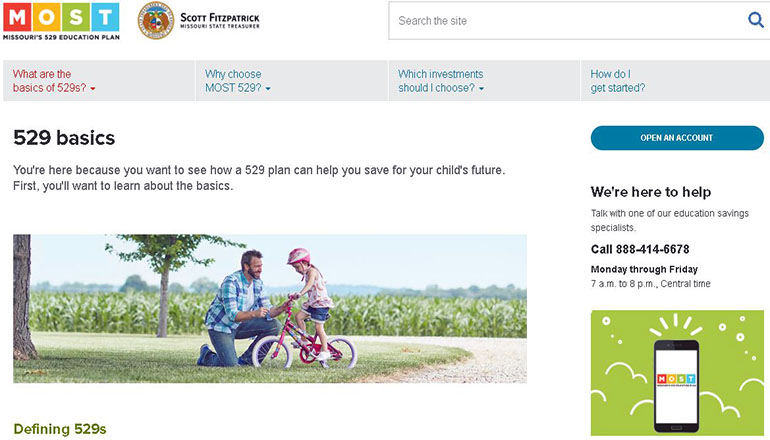Click the MOST 529 Education Plan logo
This screenshot has height=440, width=770.
point(61,20)
